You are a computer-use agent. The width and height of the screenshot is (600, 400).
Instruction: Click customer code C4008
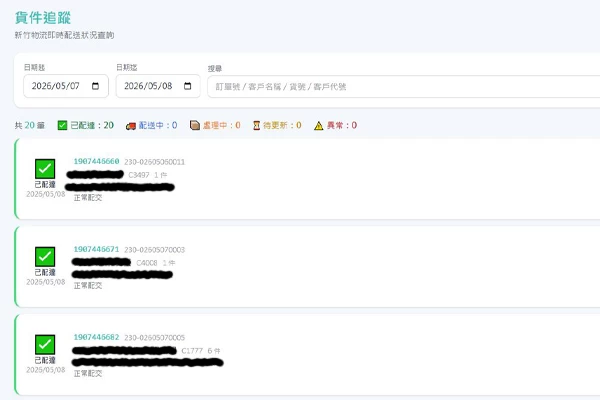coord(147,263)
